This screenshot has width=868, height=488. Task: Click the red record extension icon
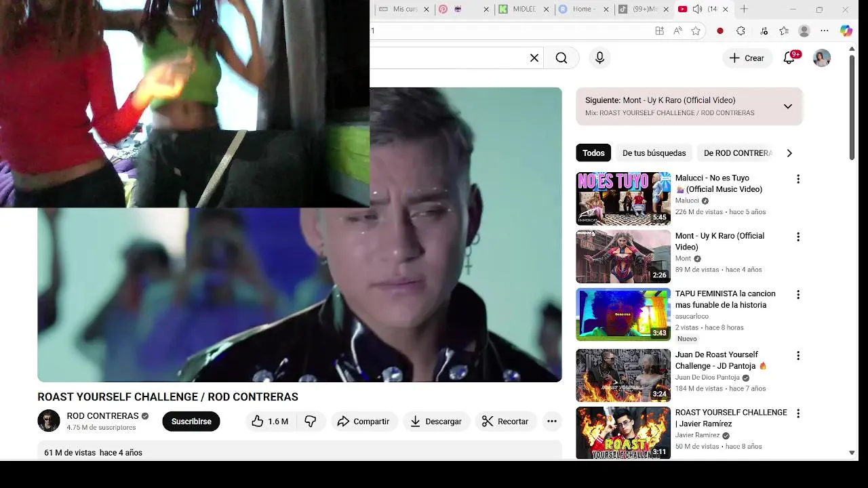[720, 30]
